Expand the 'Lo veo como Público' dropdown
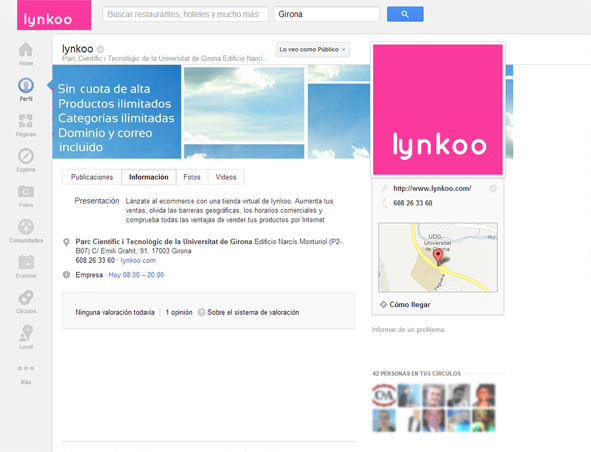 coord(312,49)
